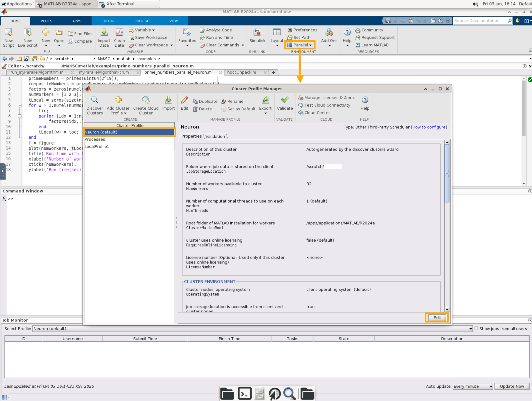Switch to the PUBLISH ribbon tab
This screenshot has width=532, height=401.
[x=142, y=21]
